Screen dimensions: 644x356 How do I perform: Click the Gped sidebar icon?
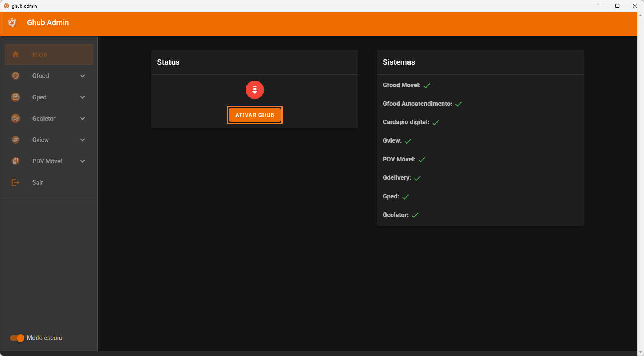coord(16,97)
